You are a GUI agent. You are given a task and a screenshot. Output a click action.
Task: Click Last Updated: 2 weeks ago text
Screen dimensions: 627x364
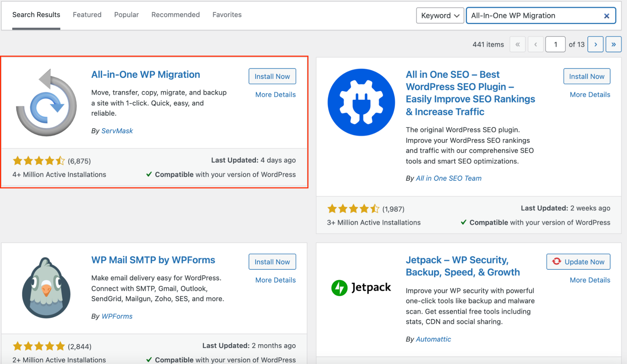(566, 208)
